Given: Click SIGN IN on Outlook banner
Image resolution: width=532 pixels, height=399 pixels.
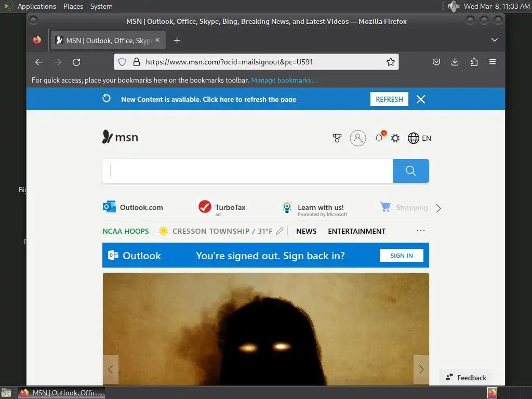Looking at the screenshot, I should click(402, 255).
